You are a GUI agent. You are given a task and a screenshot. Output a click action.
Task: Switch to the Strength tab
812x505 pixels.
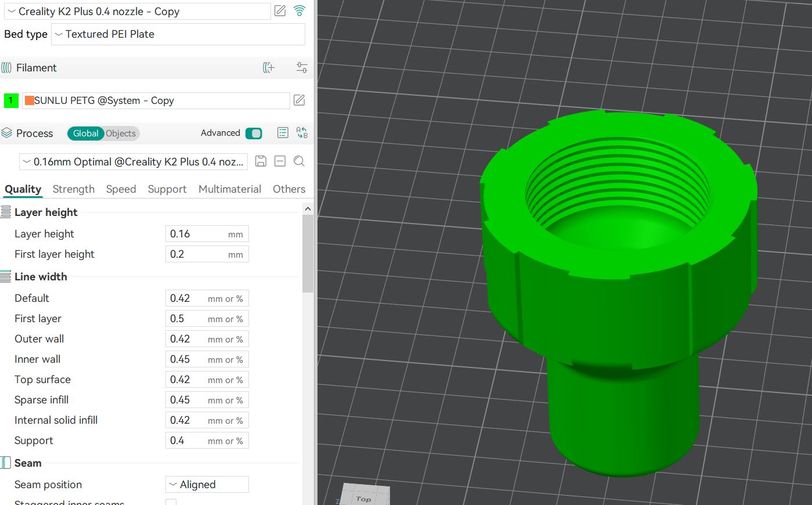click(74, 189)
